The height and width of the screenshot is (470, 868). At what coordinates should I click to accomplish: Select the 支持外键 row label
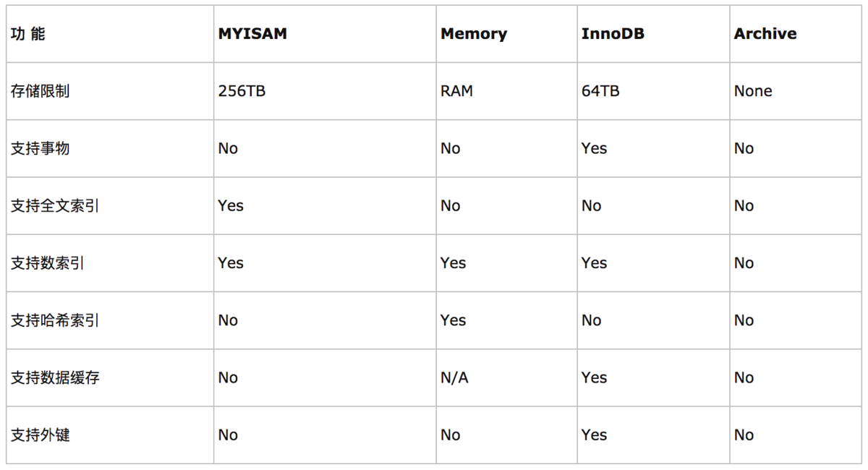(40, 435)
